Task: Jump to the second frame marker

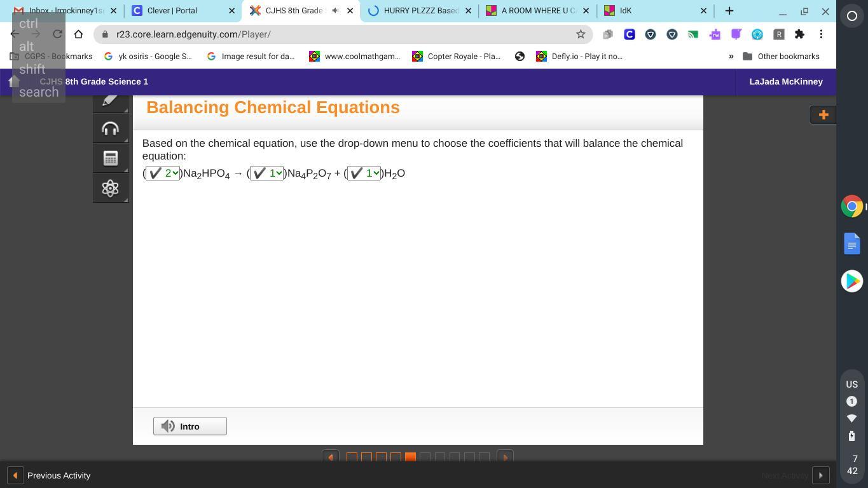Action: coord(366,457)
